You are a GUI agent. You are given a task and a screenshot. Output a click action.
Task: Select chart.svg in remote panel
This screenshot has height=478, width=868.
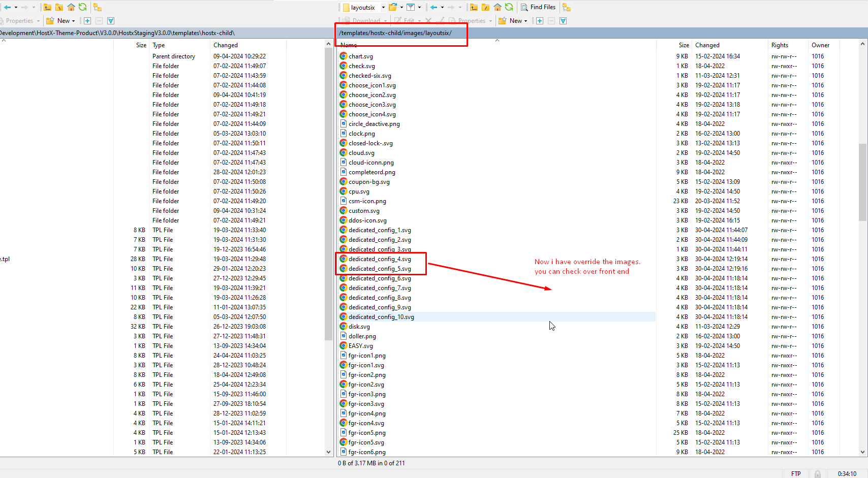point(360,56)
